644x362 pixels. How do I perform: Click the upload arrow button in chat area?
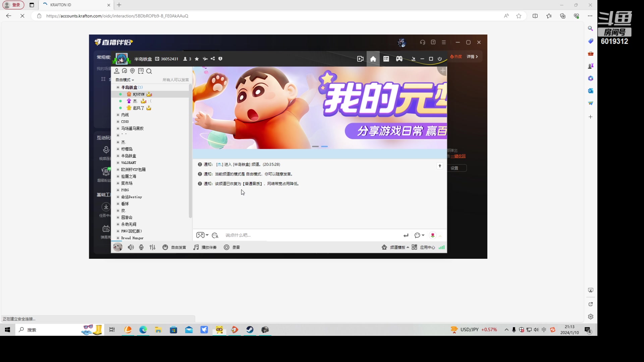[440, 166]
